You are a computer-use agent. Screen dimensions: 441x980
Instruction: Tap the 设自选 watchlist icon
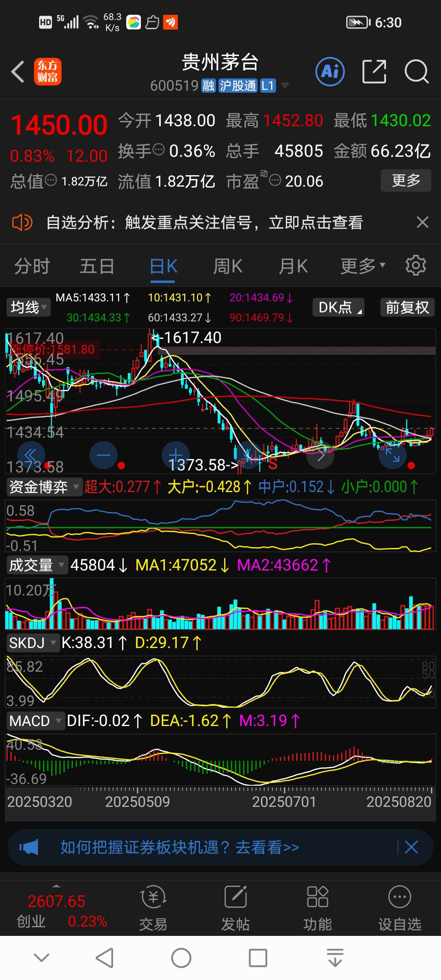(400, 909)
